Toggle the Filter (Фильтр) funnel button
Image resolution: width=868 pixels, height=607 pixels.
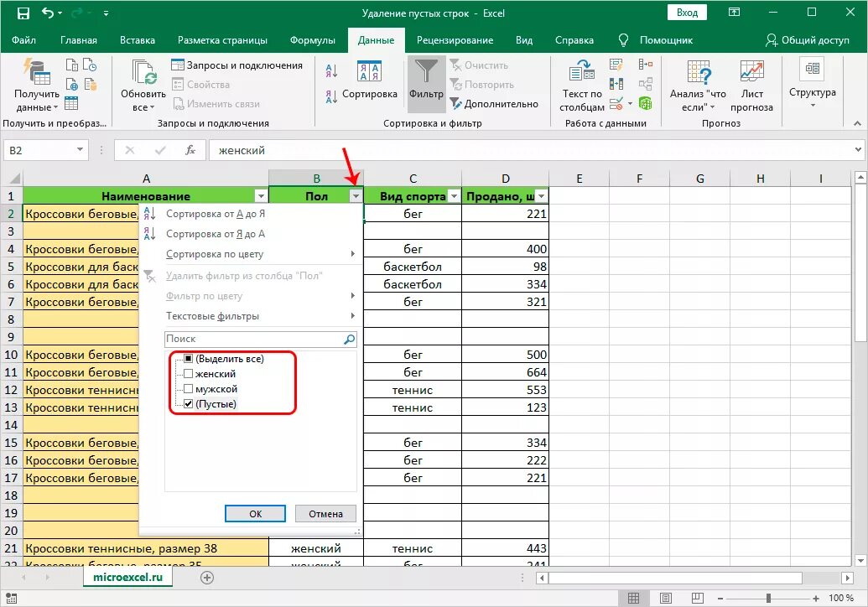point(426,83)
